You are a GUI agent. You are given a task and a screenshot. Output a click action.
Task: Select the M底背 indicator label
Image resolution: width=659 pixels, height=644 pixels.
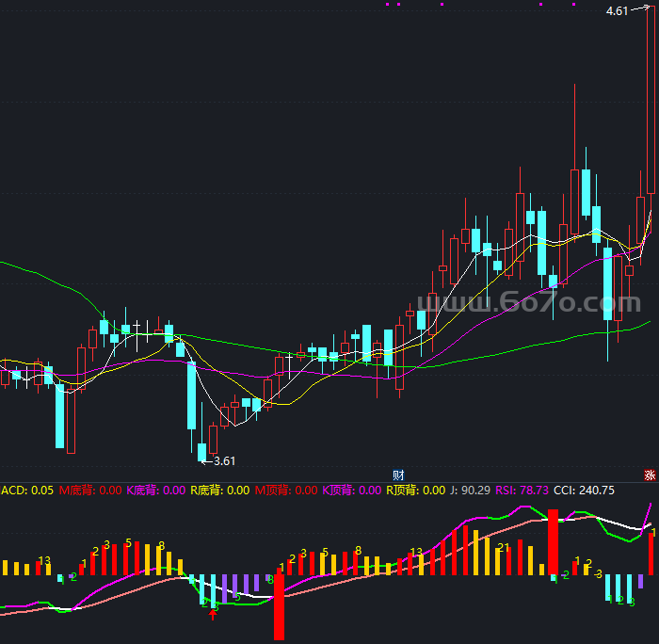point(90,490)
